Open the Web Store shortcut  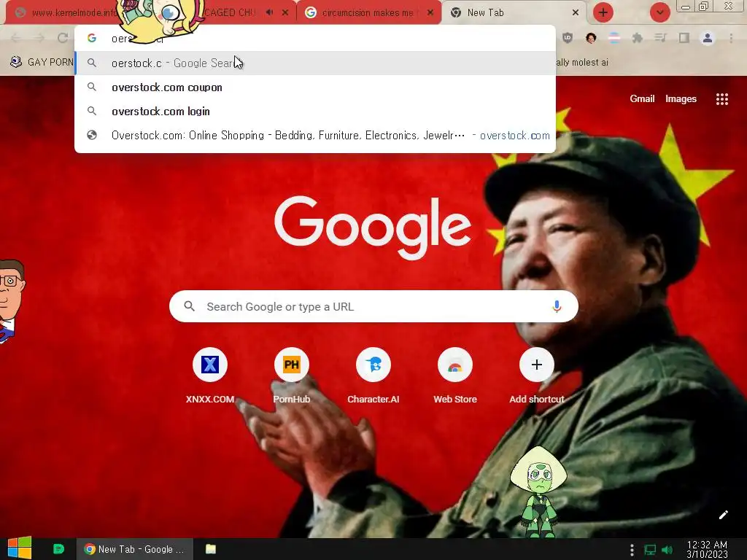point(455,376)
